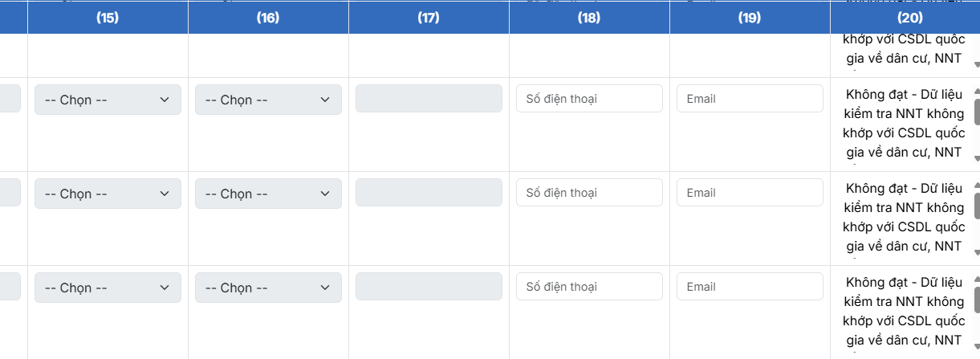Open top '-- Chọn --' dropdown in column (16)

point(268,100)
